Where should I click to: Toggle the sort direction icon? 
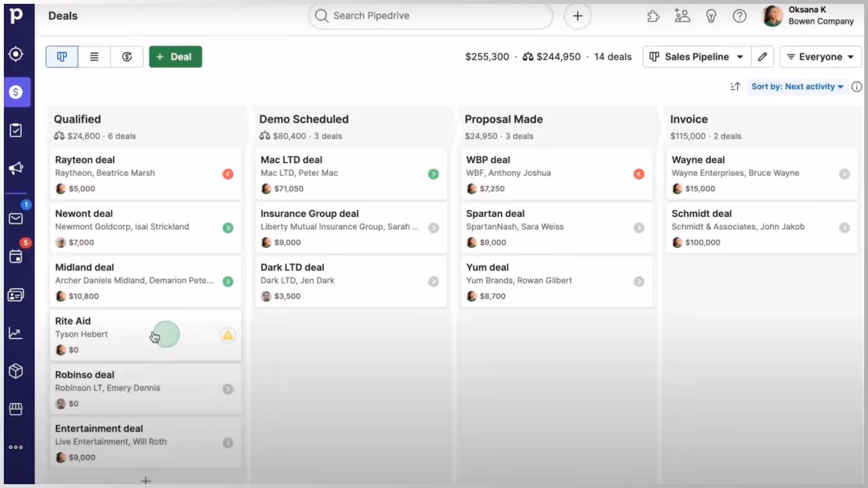(x=735, y=86)
